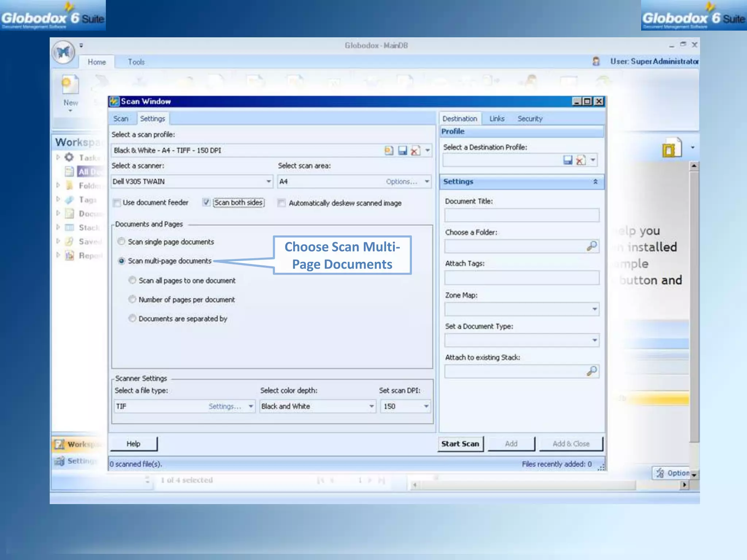Screen dimensions: 747x560
Task: Click the Reports icon in workspace tree
Action: click(x=69, y=255)
